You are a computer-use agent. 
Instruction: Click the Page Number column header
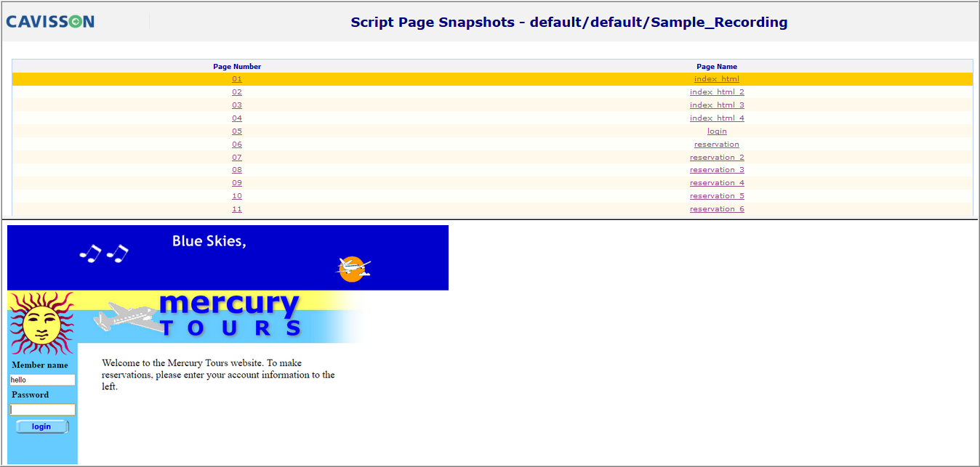pyautogui.click(x=237, y=67)
